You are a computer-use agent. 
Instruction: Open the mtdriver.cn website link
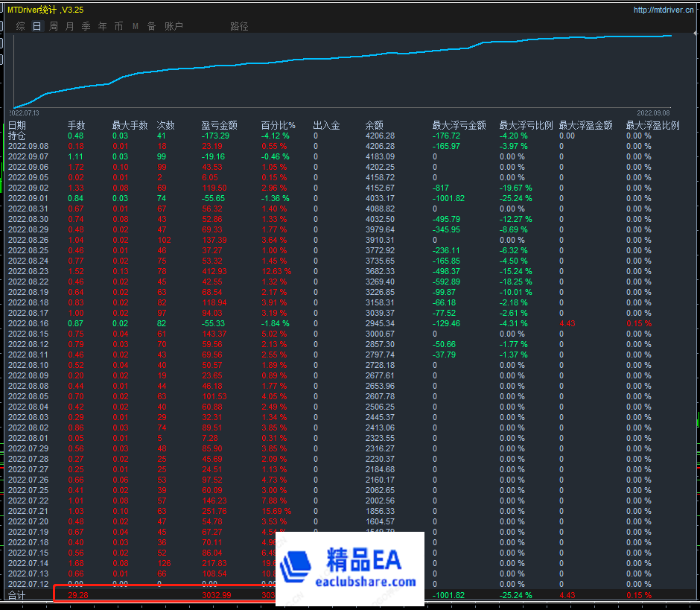[663, 10]
